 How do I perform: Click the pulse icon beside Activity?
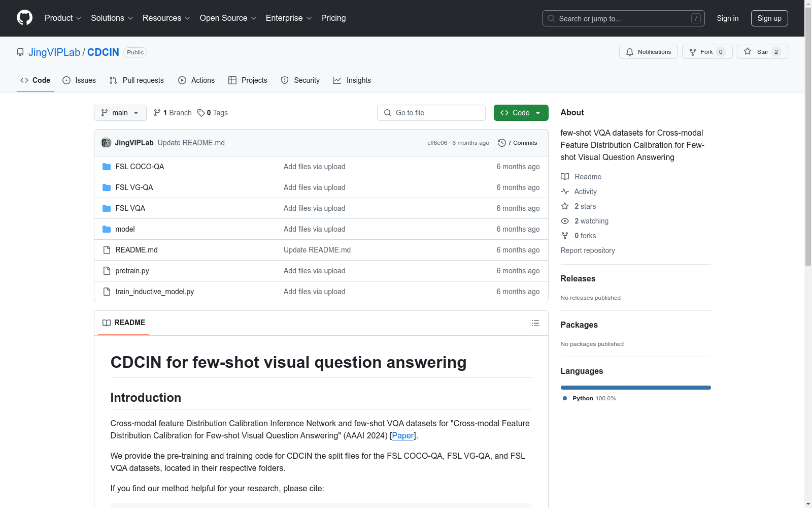(565, 192)
